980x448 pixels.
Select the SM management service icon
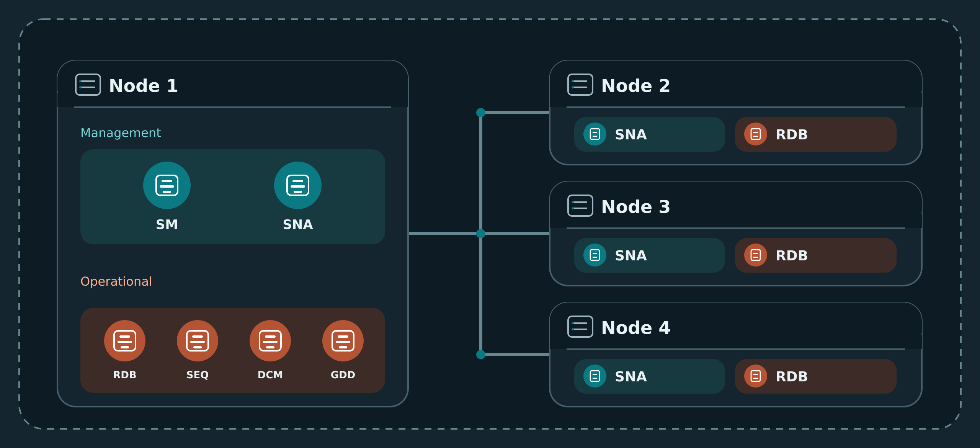[167, 185]
